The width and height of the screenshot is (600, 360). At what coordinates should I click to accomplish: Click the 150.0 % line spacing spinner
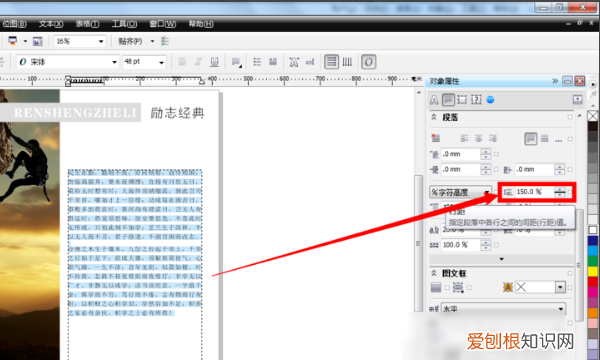[560, 192]
